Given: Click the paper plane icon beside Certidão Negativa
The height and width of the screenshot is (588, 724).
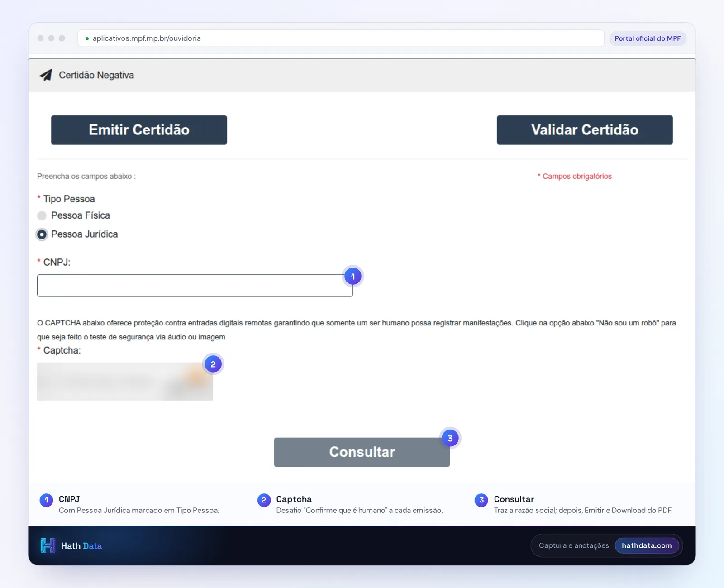Looking at the screenshot, I should (x=46, y=75).
